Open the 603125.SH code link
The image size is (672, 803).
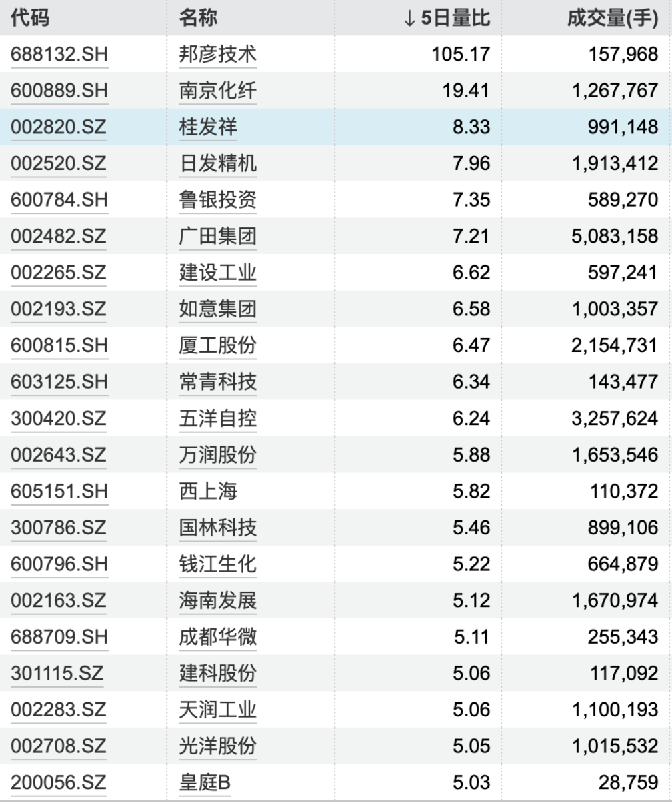(59, 382)
